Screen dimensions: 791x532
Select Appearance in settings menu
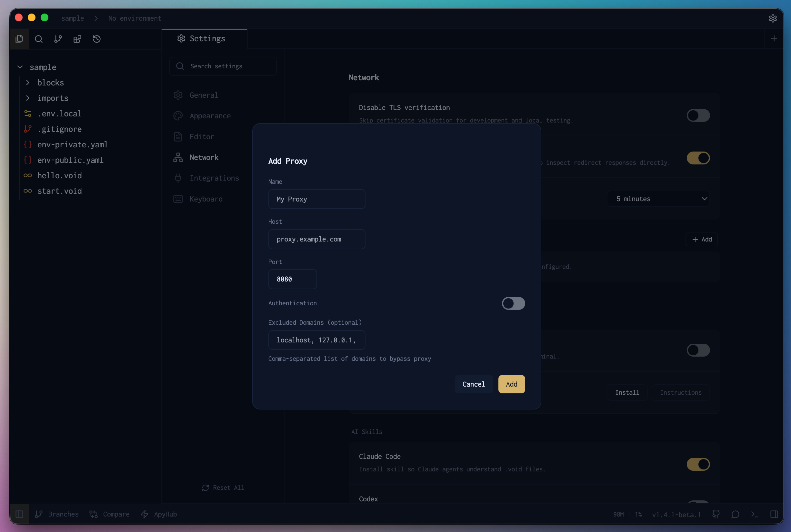click(x=210, y=116)
